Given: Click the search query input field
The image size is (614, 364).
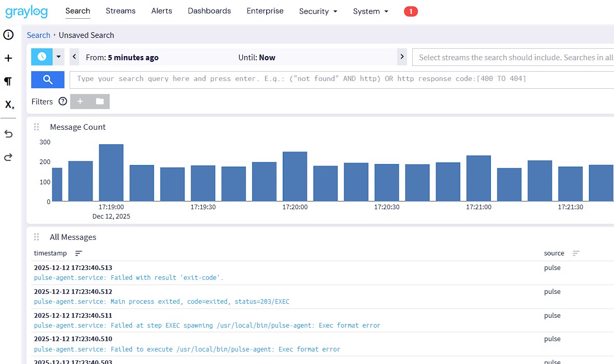Looking at the screenshot, I should point(260,79).
